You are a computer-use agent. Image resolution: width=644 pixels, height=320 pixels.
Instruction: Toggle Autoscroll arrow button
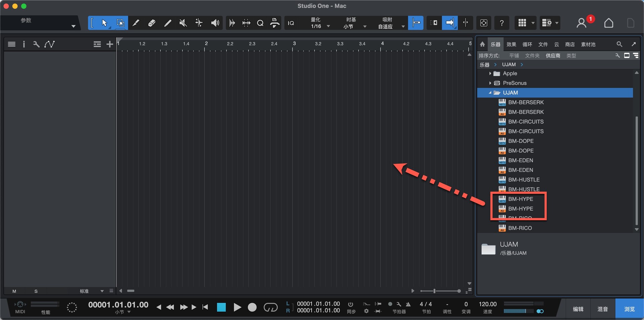[x=449, y=23]
